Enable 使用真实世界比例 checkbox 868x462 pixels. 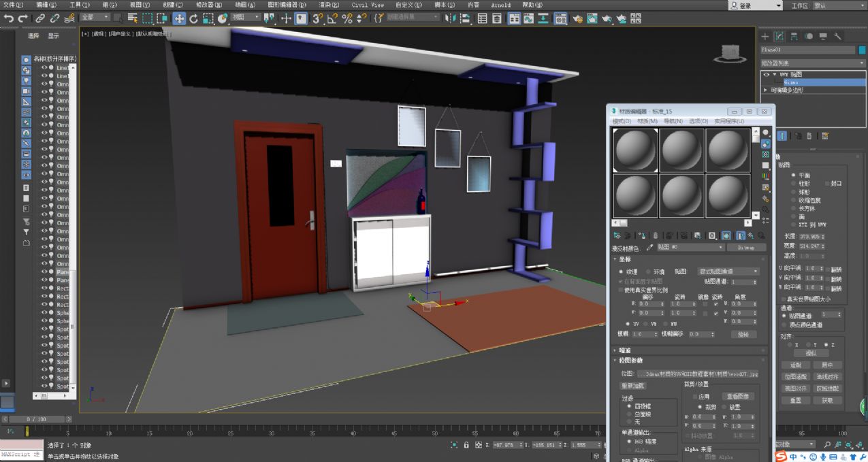(x=620, y=290)
